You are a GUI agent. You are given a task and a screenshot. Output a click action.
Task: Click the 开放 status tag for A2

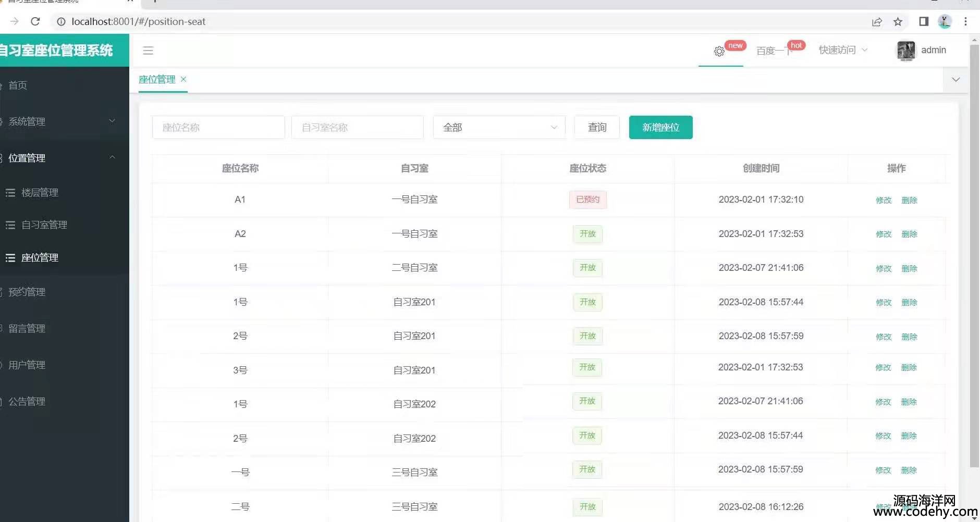pyautogui.click(x=588, y=234)
